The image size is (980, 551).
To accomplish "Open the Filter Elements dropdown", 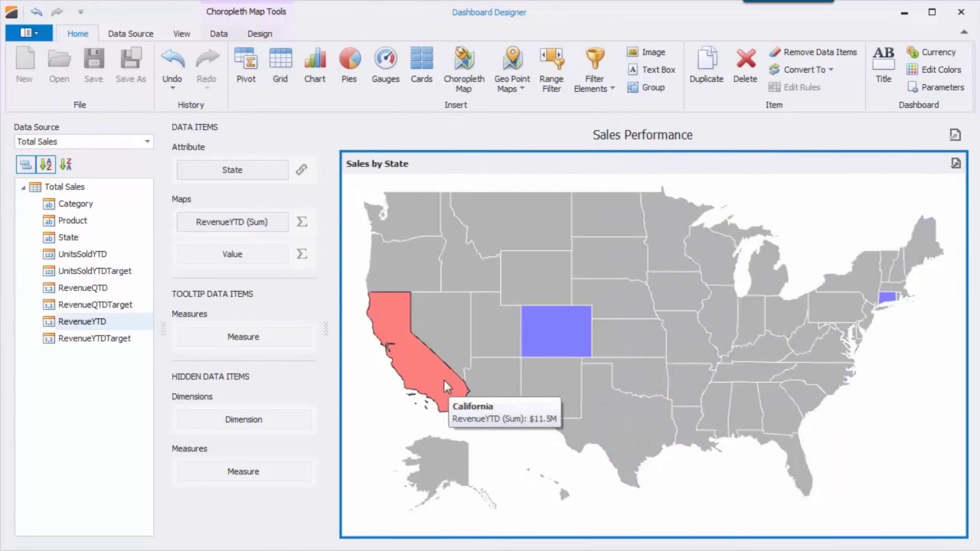I will coord(594,70).
